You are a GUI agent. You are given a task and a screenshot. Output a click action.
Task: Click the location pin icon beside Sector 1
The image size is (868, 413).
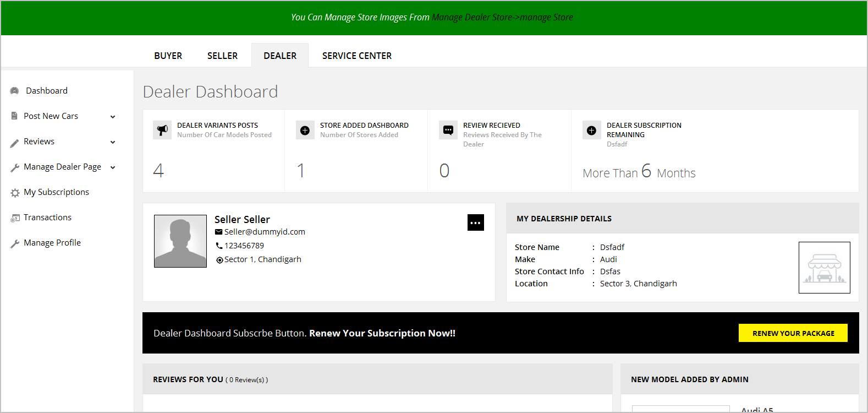click(x=219, y=260)
